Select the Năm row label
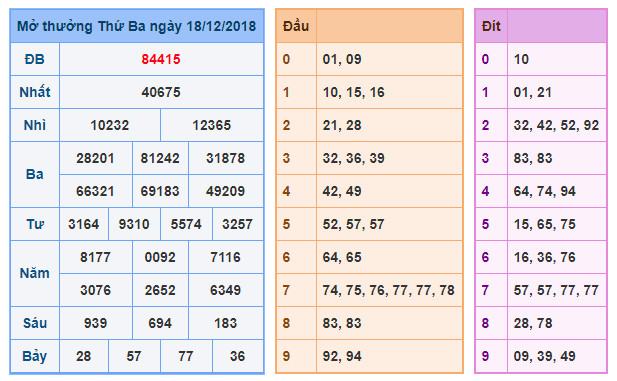 pyautogui.click(x=35, y=273)
